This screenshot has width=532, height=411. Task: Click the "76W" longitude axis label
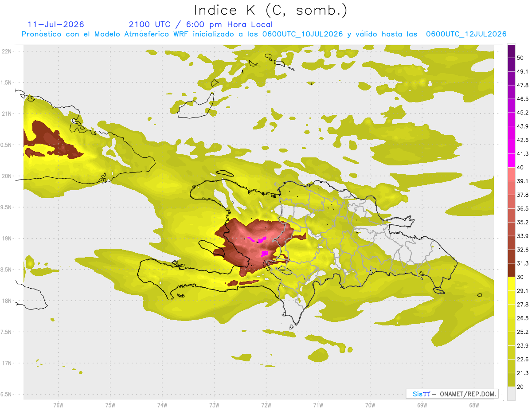[x=58, y=405]
